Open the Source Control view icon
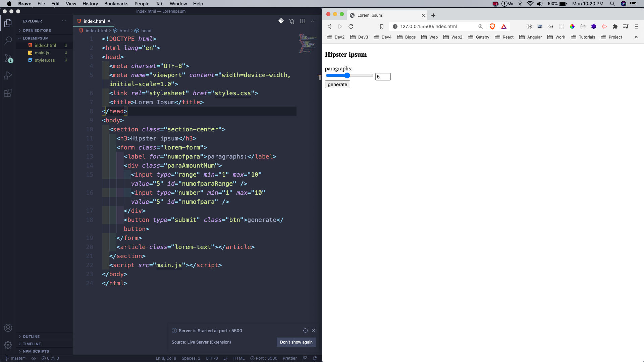 (x=8, y=58)
